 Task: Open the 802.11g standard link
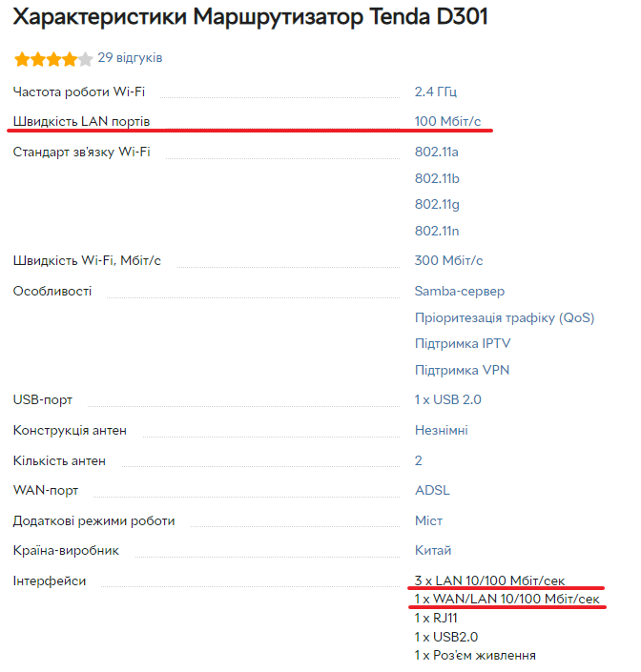(x=437, y=205)
